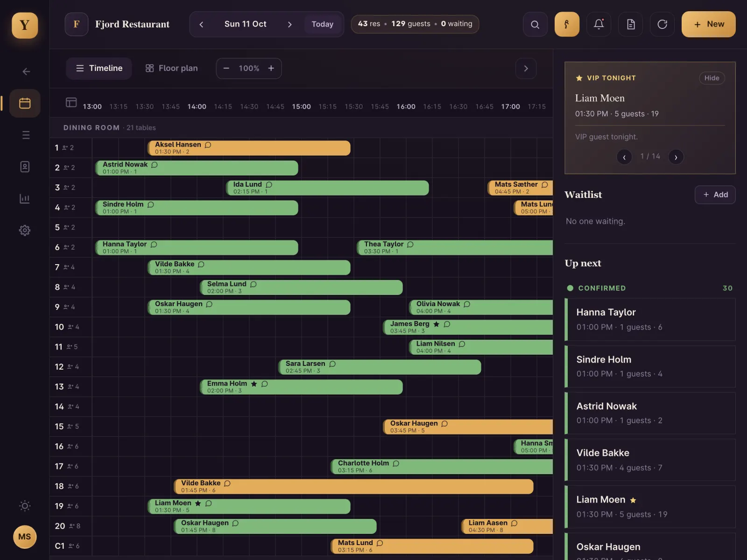This screenshot has height=560, width=747.
Task: Open the settings gear in sidebar
Action: tap(25, 230)
